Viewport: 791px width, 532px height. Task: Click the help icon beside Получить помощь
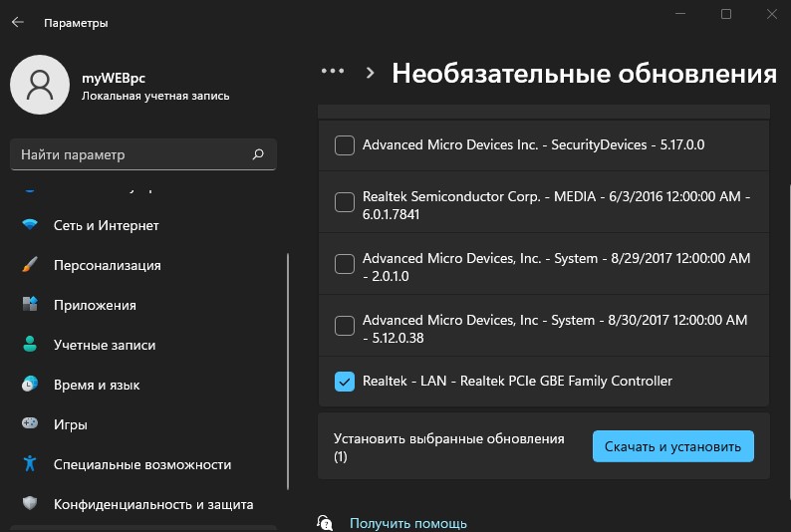point(325,523)
